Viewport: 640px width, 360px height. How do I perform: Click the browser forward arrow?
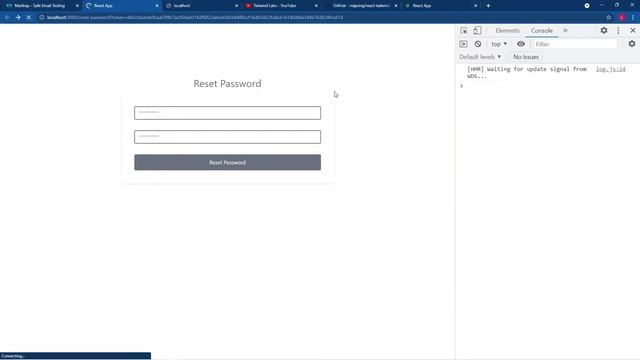[18, 18]
